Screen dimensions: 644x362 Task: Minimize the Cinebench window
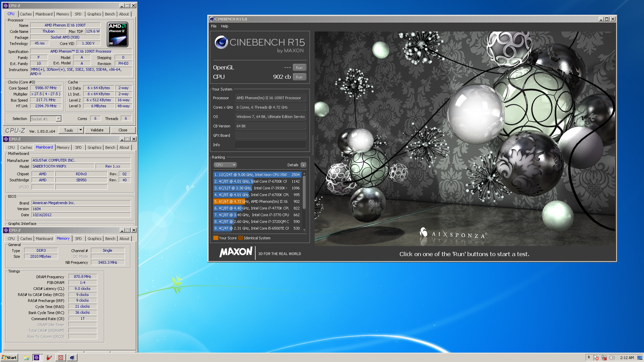(601, 19)
